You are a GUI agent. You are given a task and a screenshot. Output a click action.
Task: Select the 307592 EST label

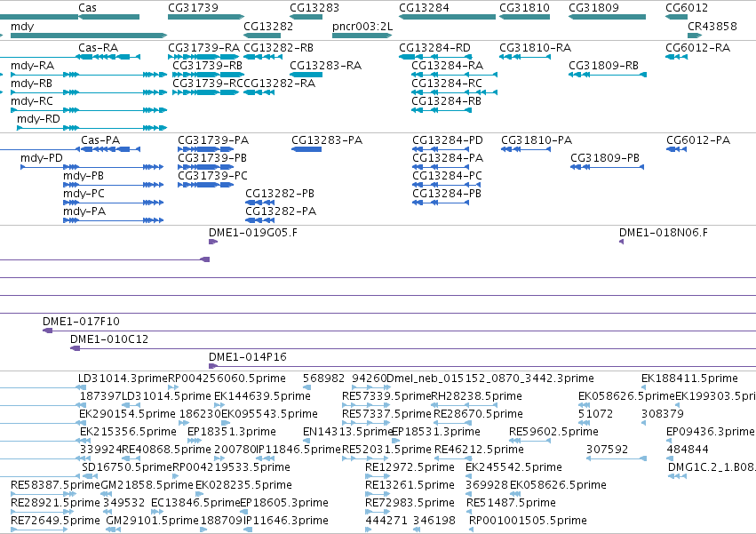coord(607,450)
